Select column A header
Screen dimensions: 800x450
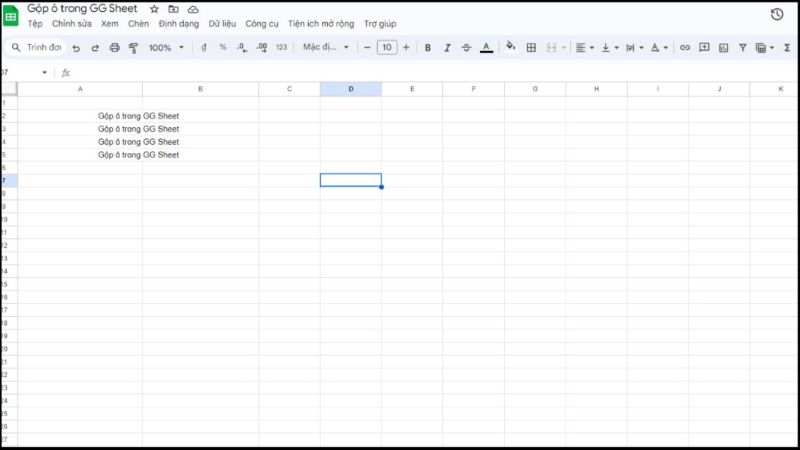point(80,89)
